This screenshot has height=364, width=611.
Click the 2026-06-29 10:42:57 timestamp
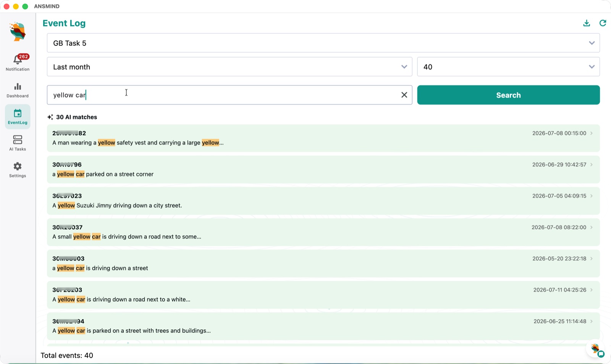559,164
